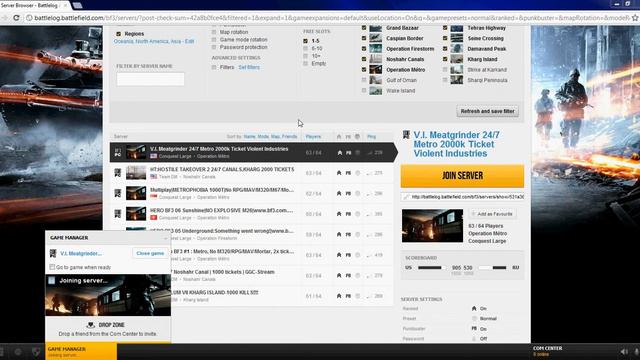
Task: Select the Noshahr Canal 1000 tickets GGC-Stream row
Action: point(251,276)
